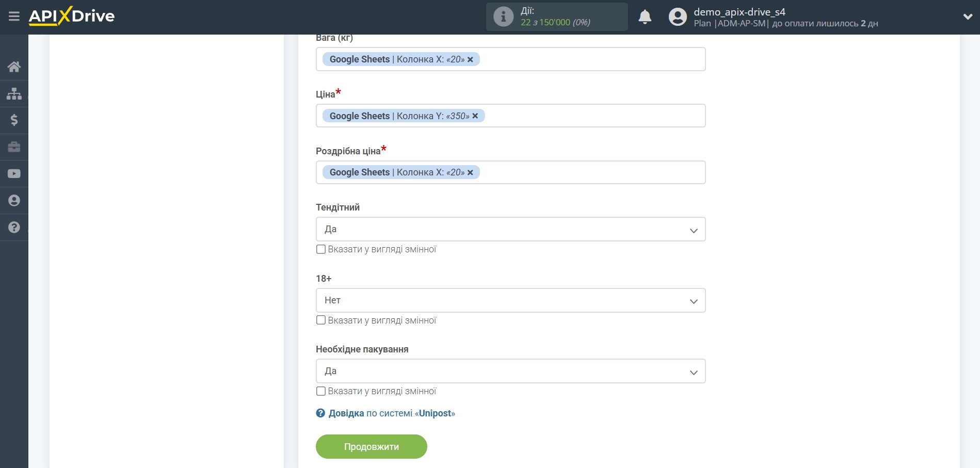Open connections sitemap icon in sidebar
Screen dimensions: 980x468
[14, 93]
